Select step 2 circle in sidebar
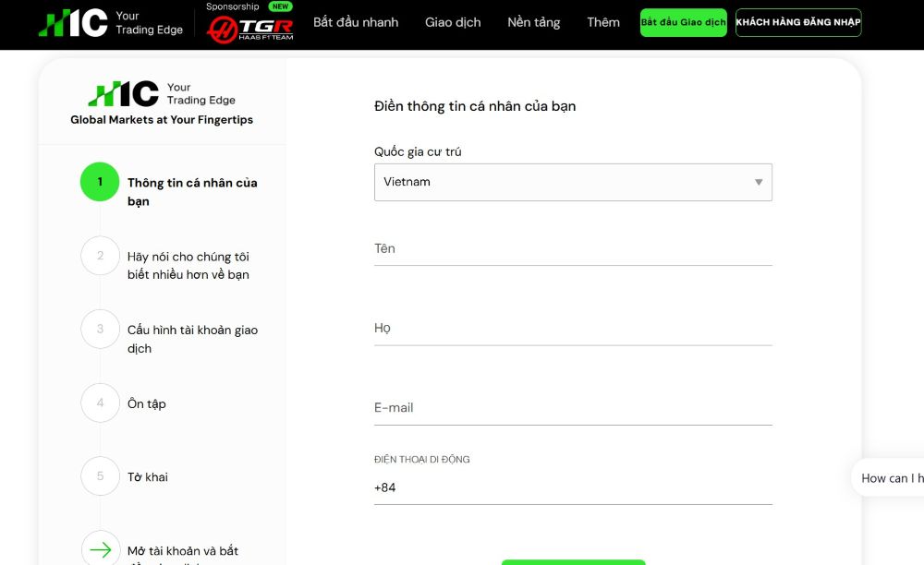The width and height of the screenshot is (924, 565). pyautogui.click(x=100, y=256)
